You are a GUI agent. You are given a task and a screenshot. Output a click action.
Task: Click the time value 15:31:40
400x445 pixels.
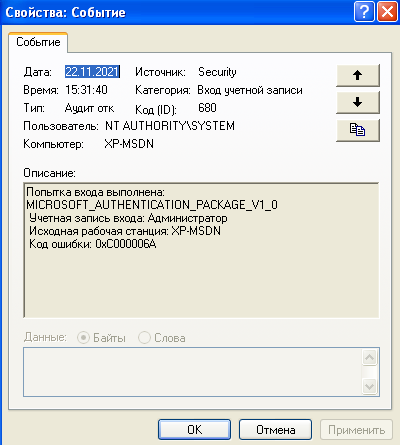tap(86, 90)
